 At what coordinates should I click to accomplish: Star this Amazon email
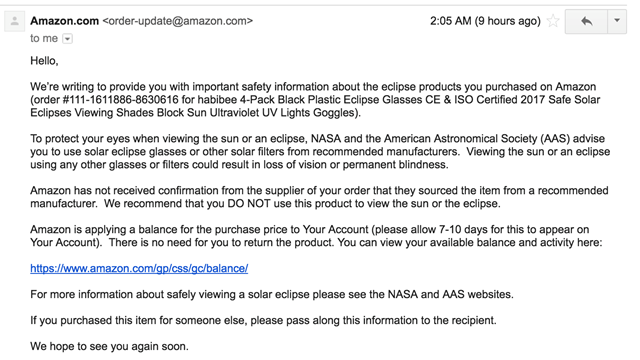tap(553, 20)
